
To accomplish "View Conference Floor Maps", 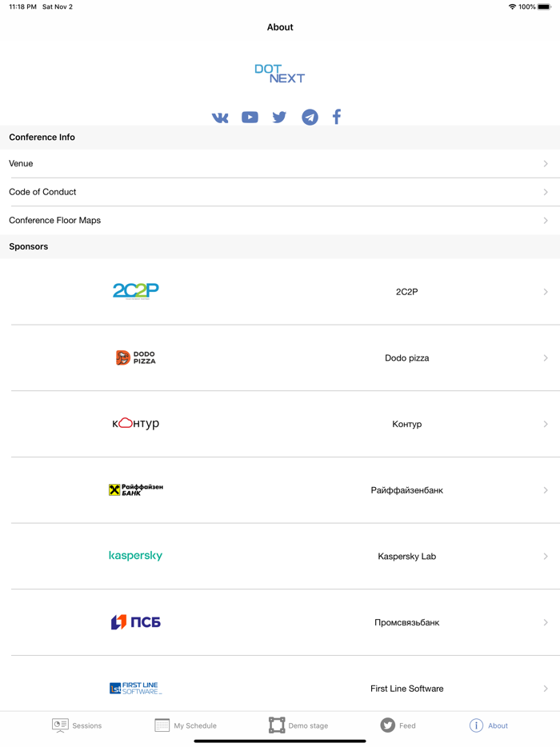I will point(280,220).
